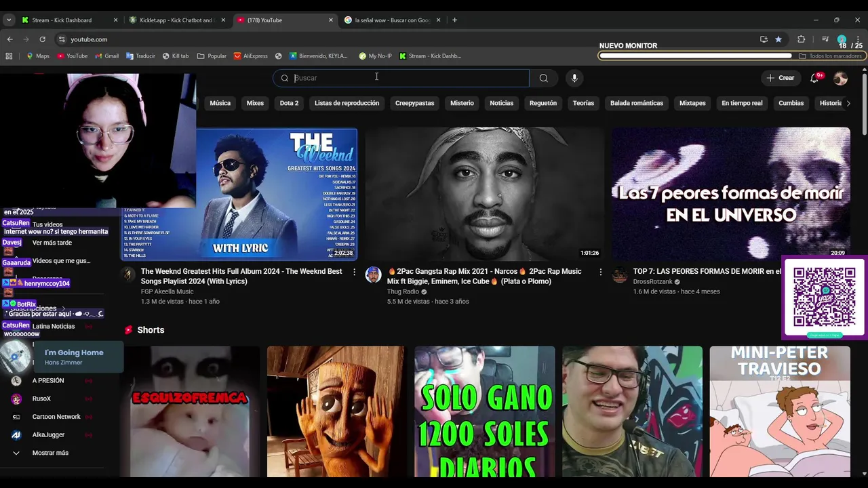Close the Kicklet.app tab
The image size is (868, 488).
[x=223, y=20]
